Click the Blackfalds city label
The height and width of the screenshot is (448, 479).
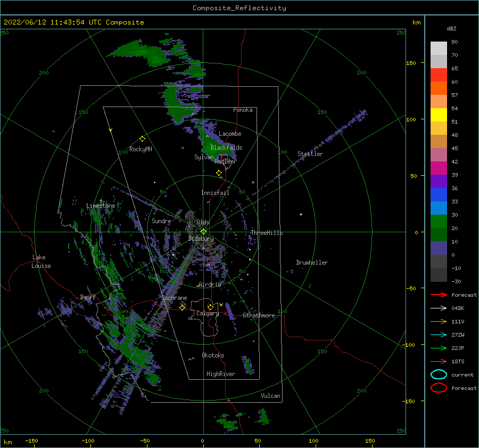tap(226, 148)
